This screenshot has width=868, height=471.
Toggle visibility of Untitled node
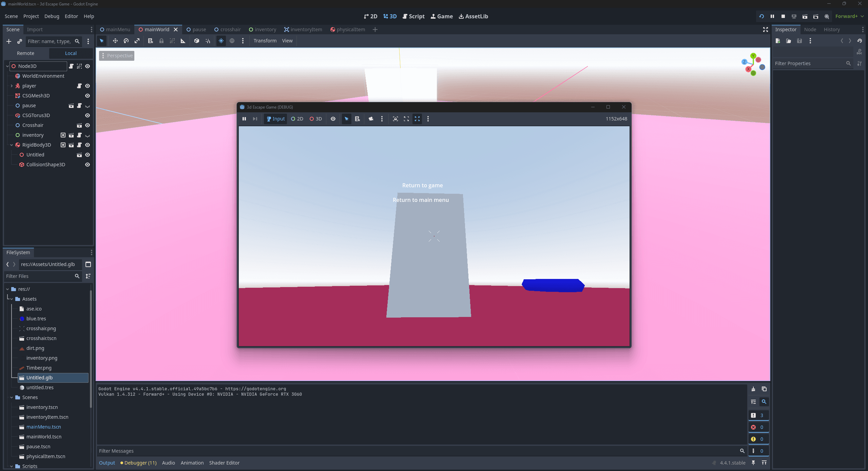pyautogui.click(x=88, y=155)
